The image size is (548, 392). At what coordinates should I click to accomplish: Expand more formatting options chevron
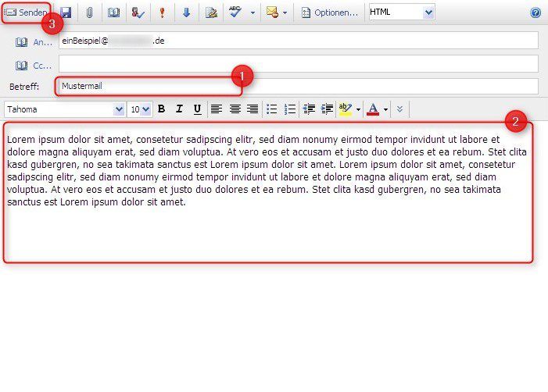pos(399,109)
